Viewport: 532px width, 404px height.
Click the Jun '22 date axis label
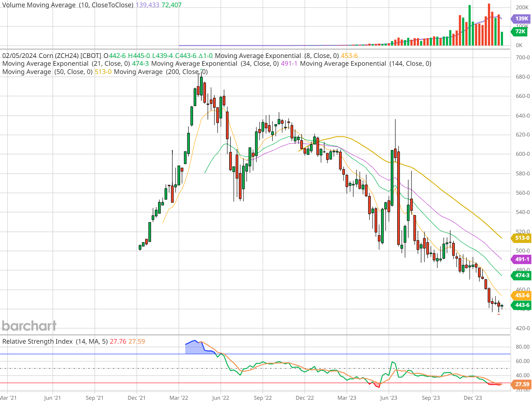click(221, 398)
